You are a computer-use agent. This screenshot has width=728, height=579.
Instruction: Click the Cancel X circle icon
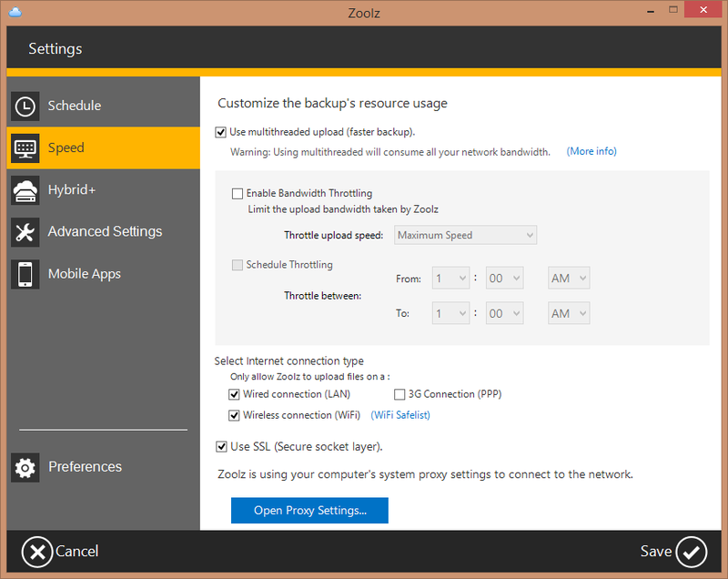pyautogui.click(x=37, y=552)
